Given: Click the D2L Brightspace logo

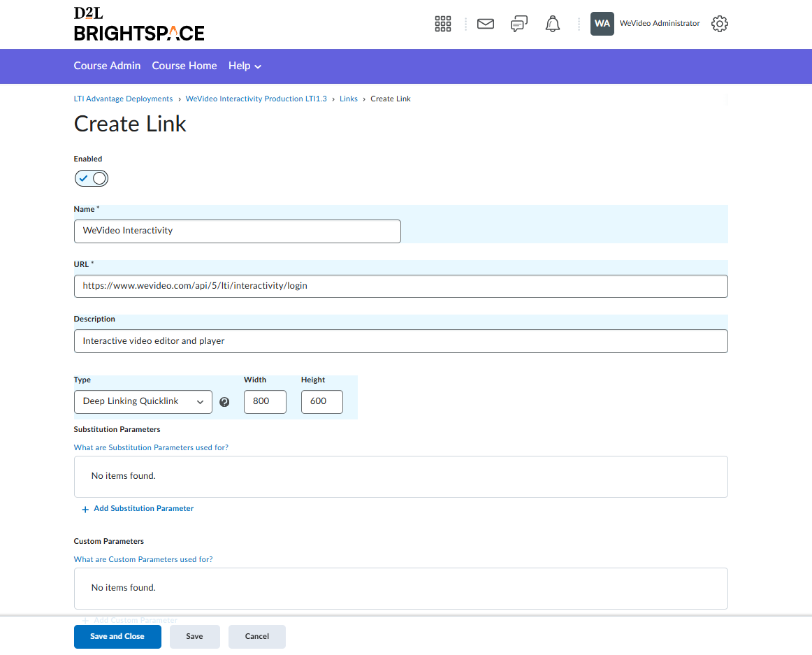Looking at the screenshot, I should click(x=139, y=24).
